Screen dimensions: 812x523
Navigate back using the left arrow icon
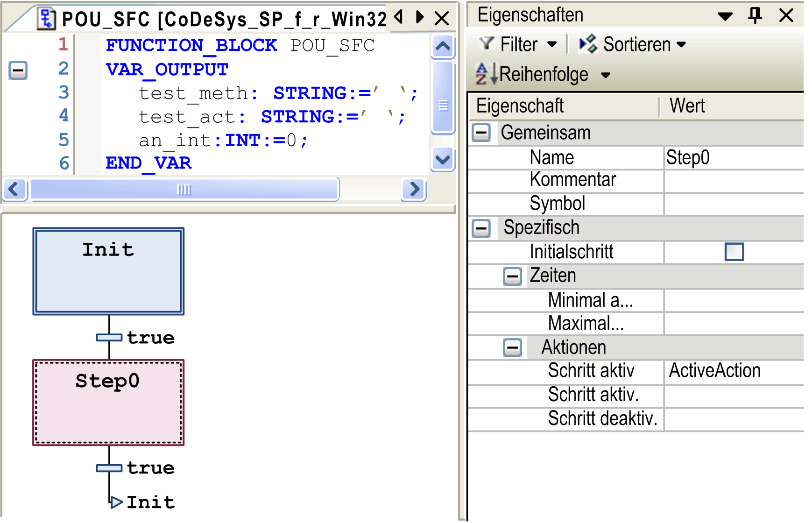point(397,17)
